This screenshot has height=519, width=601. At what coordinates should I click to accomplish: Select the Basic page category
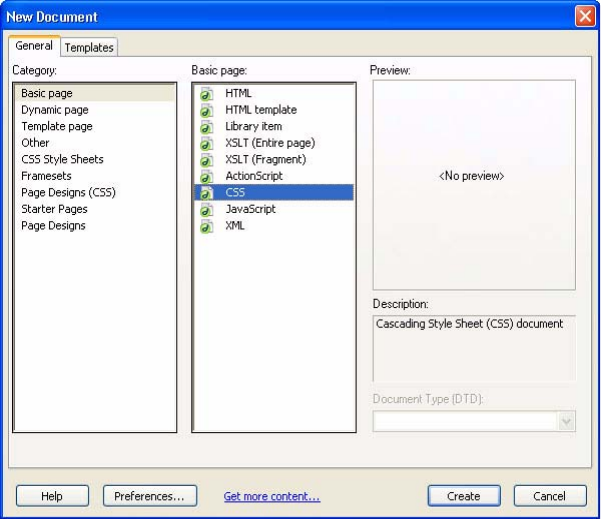click(94, 93)
